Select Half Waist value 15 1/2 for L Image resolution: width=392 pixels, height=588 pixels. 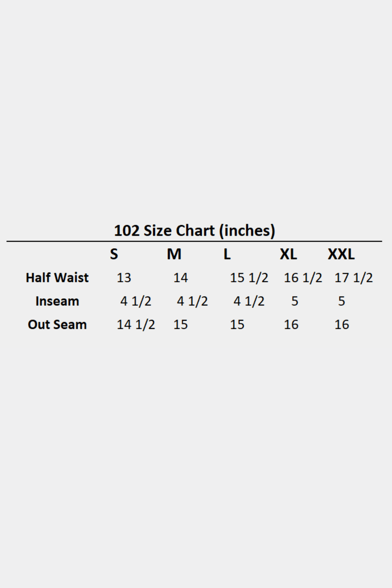[x=249, y=278]
